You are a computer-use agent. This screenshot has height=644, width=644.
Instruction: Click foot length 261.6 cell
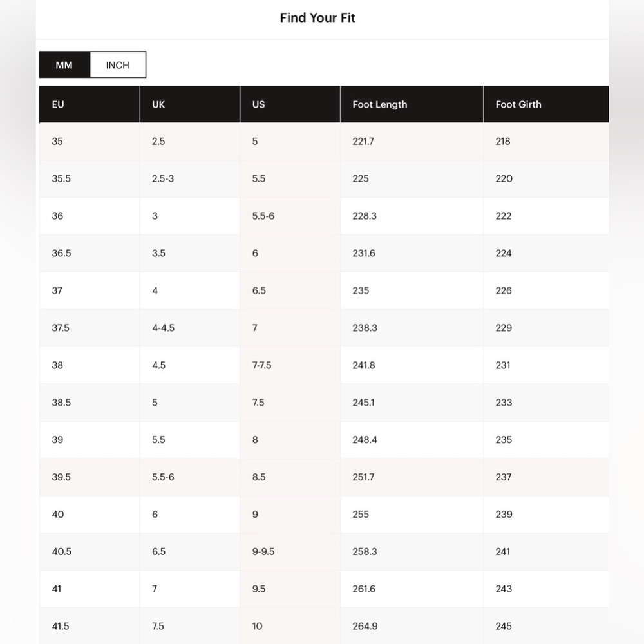(x=412, y=589)
